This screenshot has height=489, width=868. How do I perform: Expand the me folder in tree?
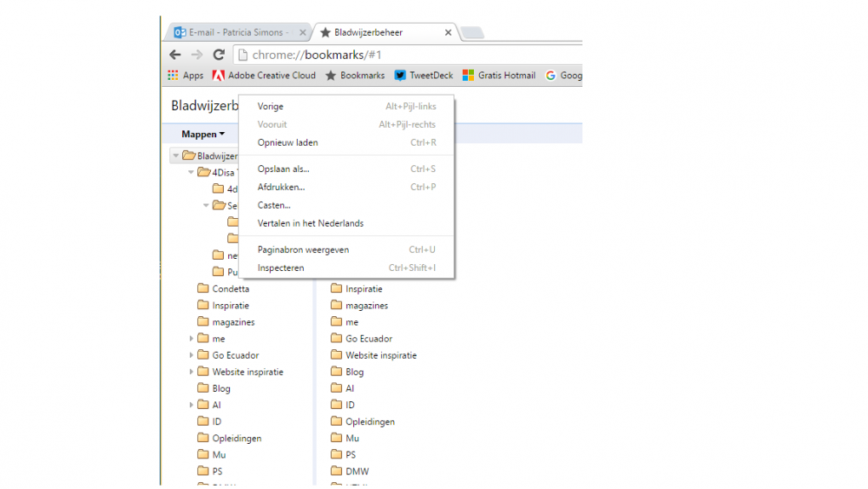(x=192, y=339)
